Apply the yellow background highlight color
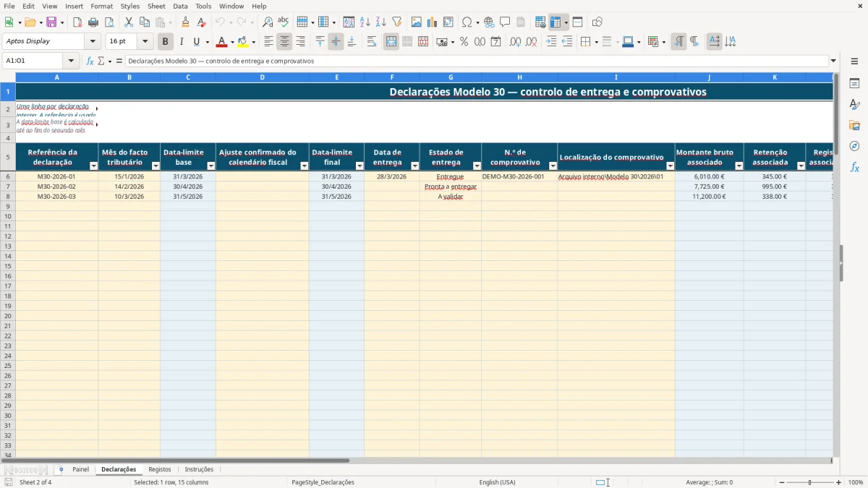This screenshot has height=488, width=868. pos(243,42)
